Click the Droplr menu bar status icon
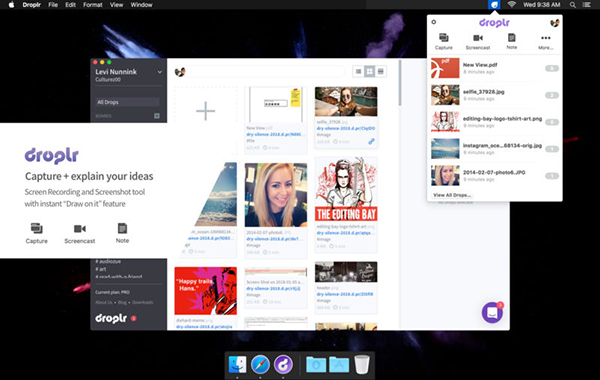 [494, 5]
